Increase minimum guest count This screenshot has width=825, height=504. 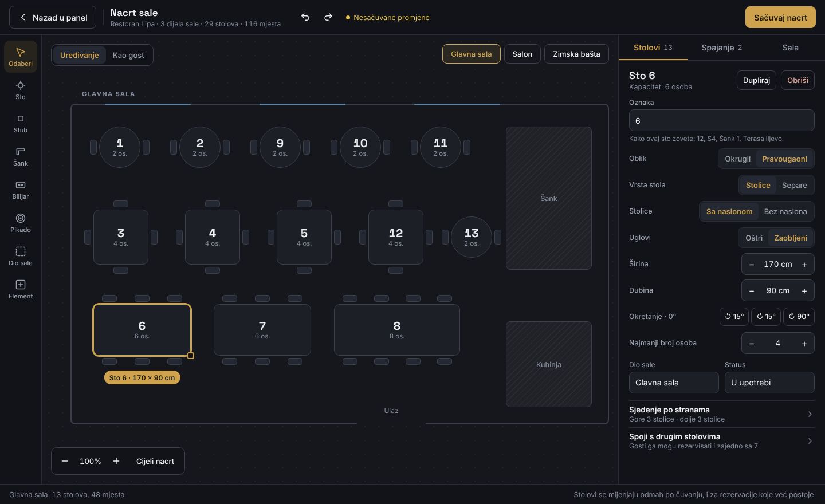point(804,343)
